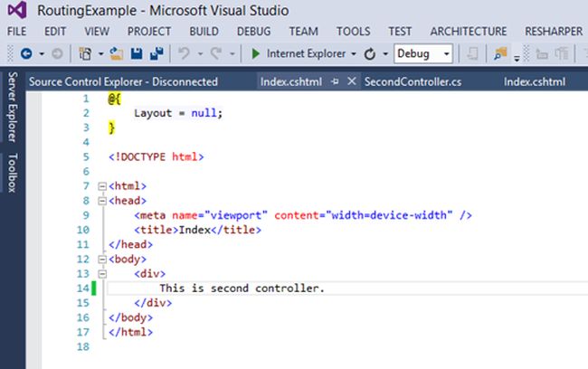The image size is (588, 369).
Task: Collapse the head section outline
Action: [x=102, y=201]
